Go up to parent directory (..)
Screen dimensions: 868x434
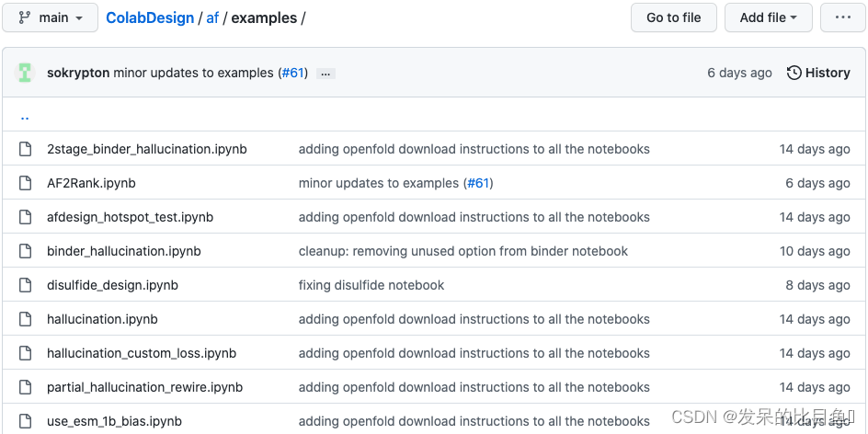tap(25, 117)
